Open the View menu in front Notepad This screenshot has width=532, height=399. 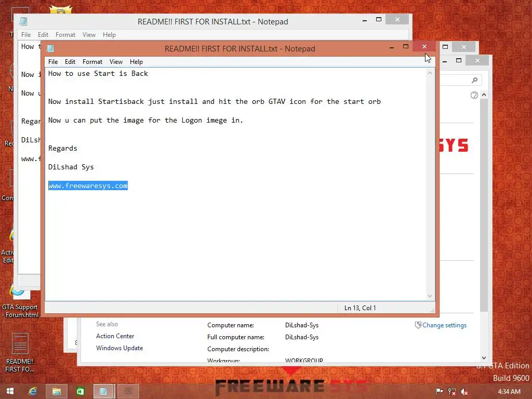coord(116,62)
